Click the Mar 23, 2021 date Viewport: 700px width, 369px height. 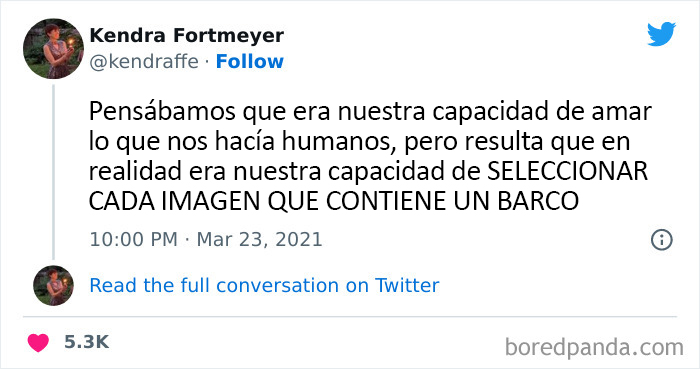click(x=259, y=240)
